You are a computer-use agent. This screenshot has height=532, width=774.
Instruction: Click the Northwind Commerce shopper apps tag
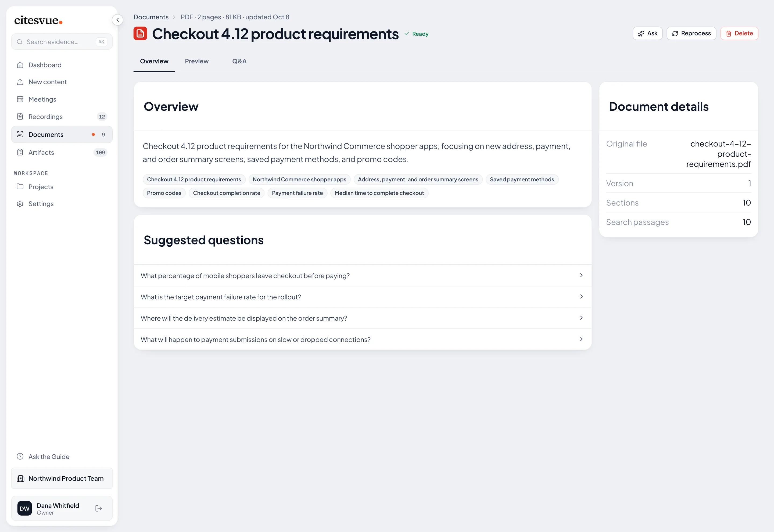[x=299, y=180]
